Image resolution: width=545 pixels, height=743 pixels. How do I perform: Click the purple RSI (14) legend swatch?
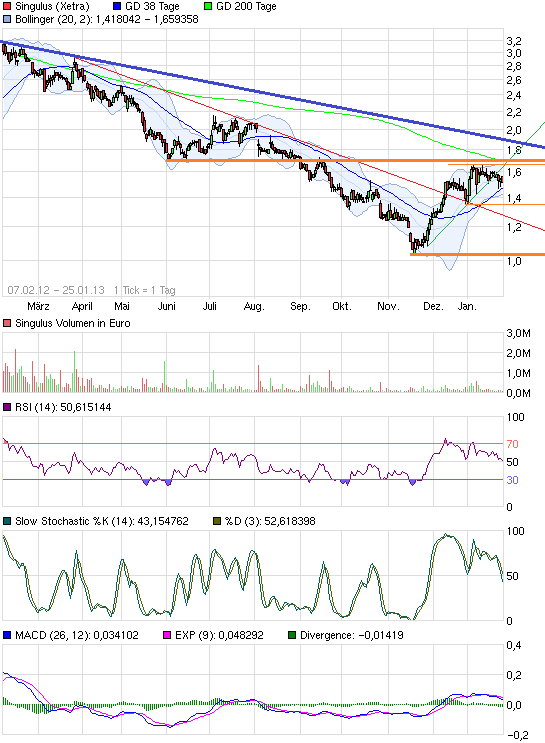[7, 408]
